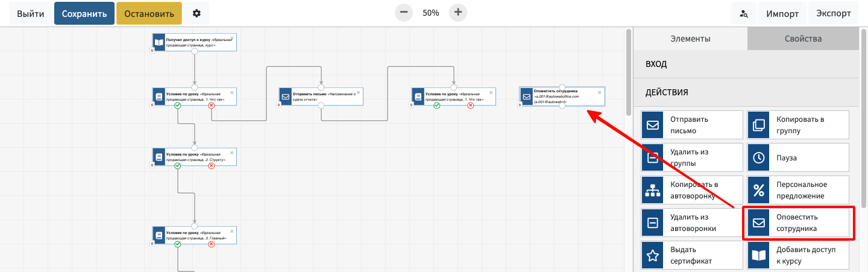Viewport: 868px width, 272px height.
Task: Select the Добавить доступ к курсу element
Action: tap(798, 255)
